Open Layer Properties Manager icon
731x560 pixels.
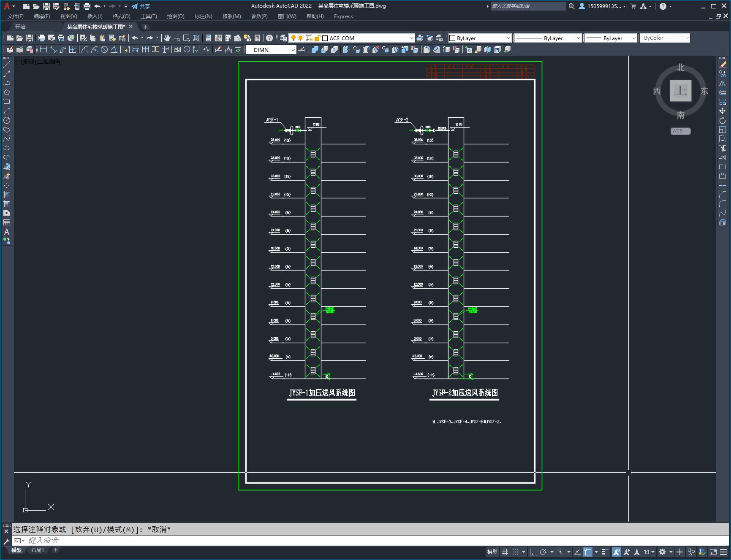coord(283,38)
